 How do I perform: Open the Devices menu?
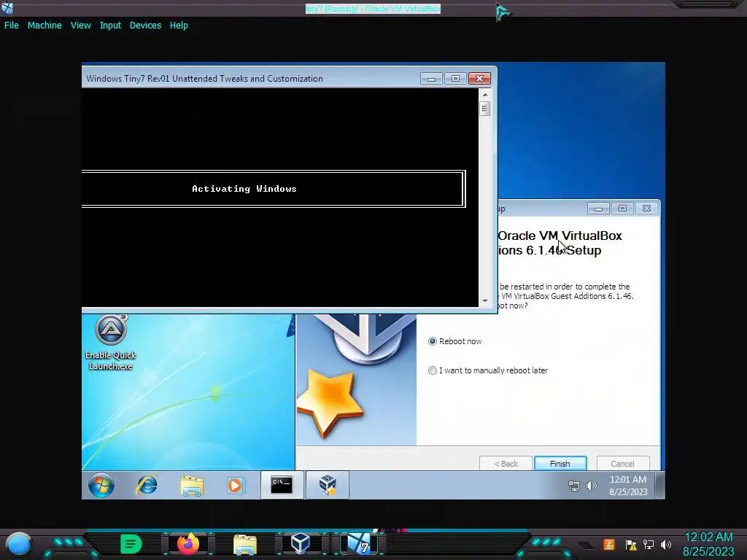(145, 26)
